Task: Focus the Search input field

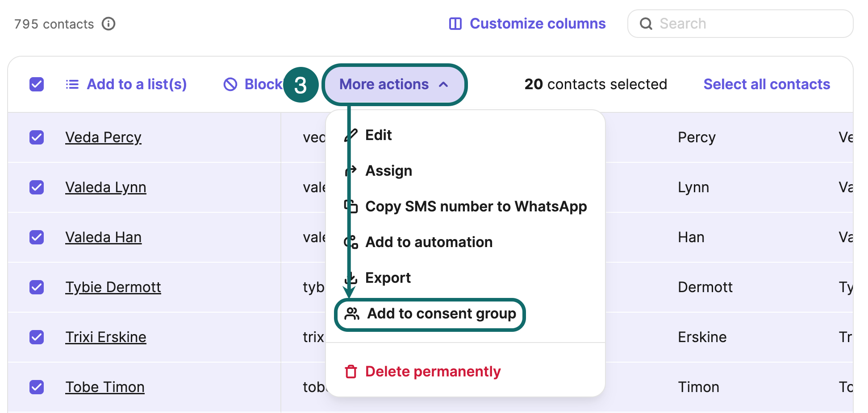Action: [740, 24]
